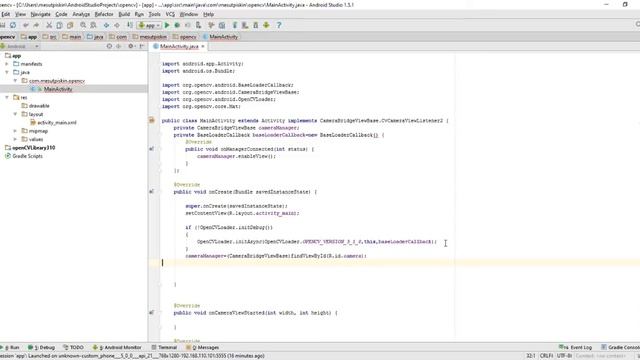Collapse the java folder arrow
The width and height of the screenshot is (640, 360).
coord(7,72)
